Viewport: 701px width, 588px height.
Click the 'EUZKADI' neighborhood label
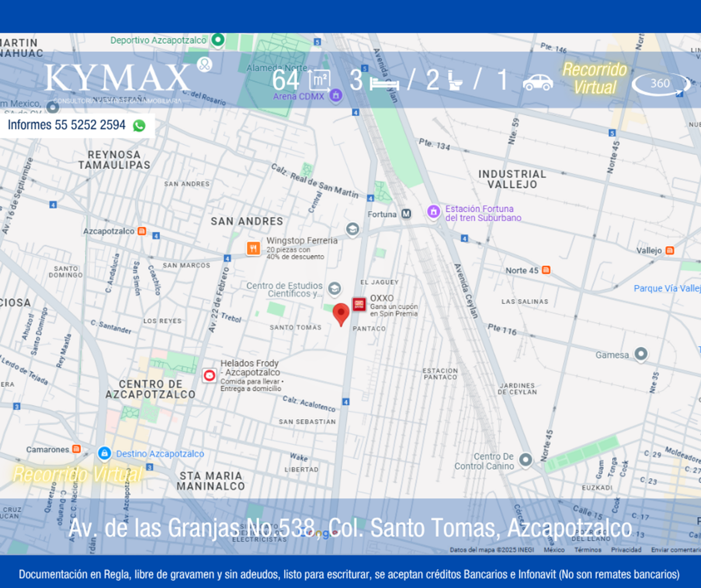598,487
